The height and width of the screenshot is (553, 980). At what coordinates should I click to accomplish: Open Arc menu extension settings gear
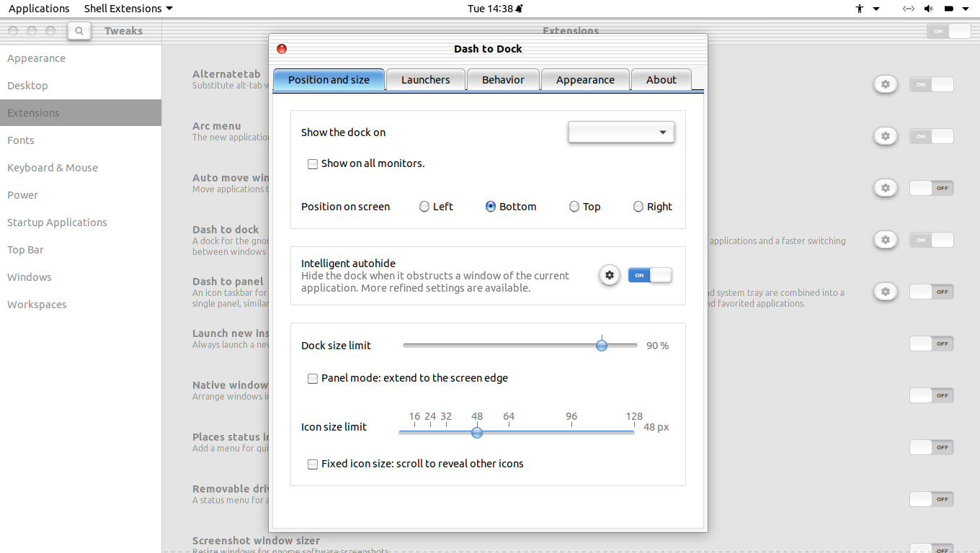coord(886,136)
